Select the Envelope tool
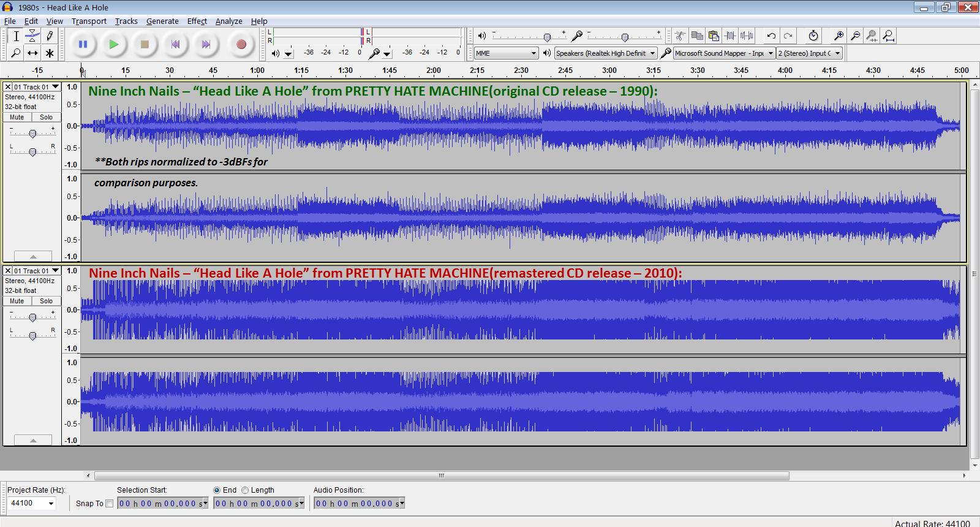Screen dimensions: 980x527 click(x=32, y=36)
